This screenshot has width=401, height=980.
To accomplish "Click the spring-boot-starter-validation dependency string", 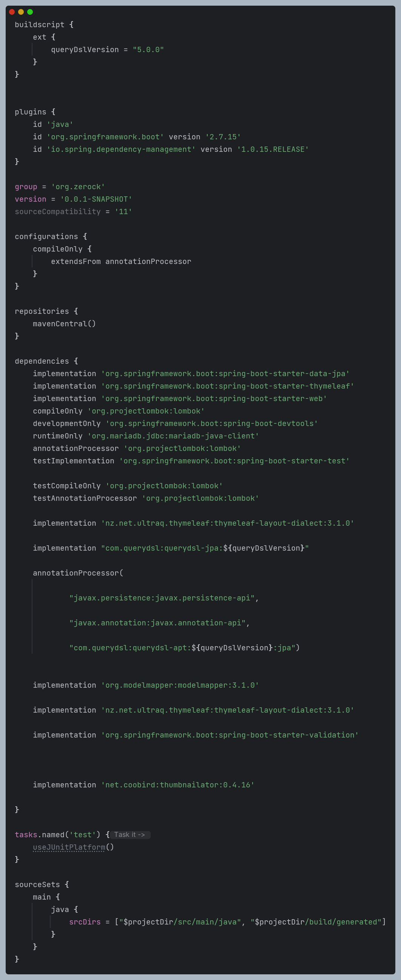I will point(230,735).
